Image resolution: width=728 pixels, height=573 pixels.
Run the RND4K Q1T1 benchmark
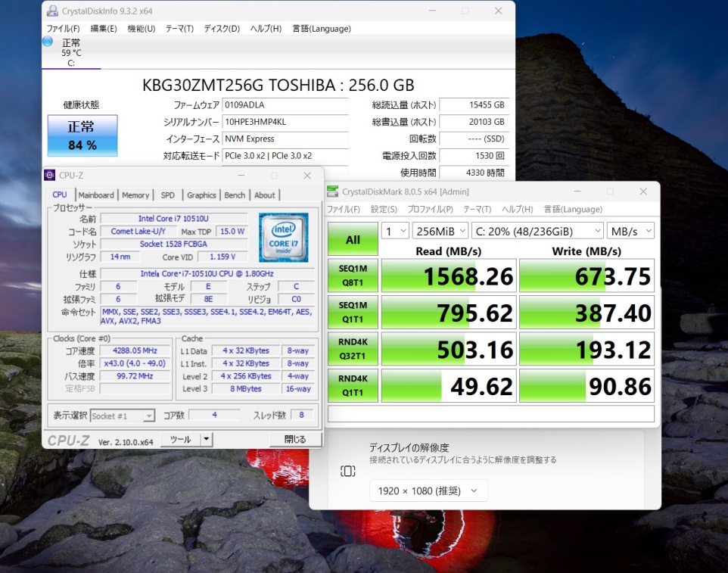point(353,385)
